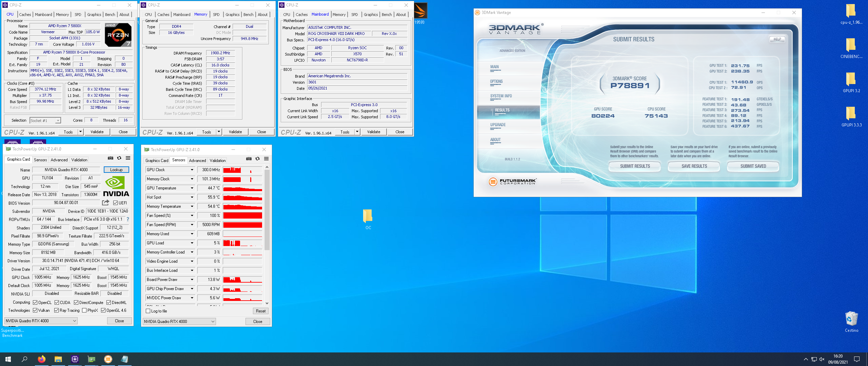Open Firefox from the taskbar

tap(41, 359)
